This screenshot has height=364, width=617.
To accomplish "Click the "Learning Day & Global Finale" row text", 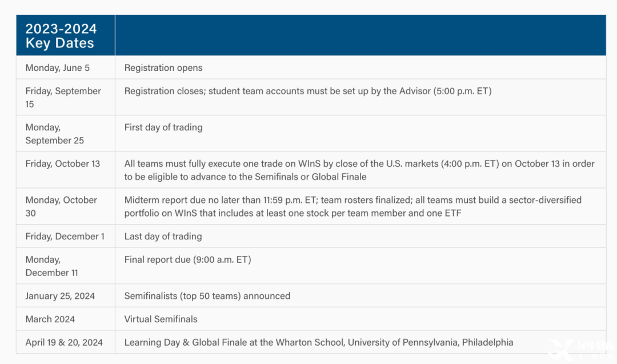I will click(x=319, y=343).
